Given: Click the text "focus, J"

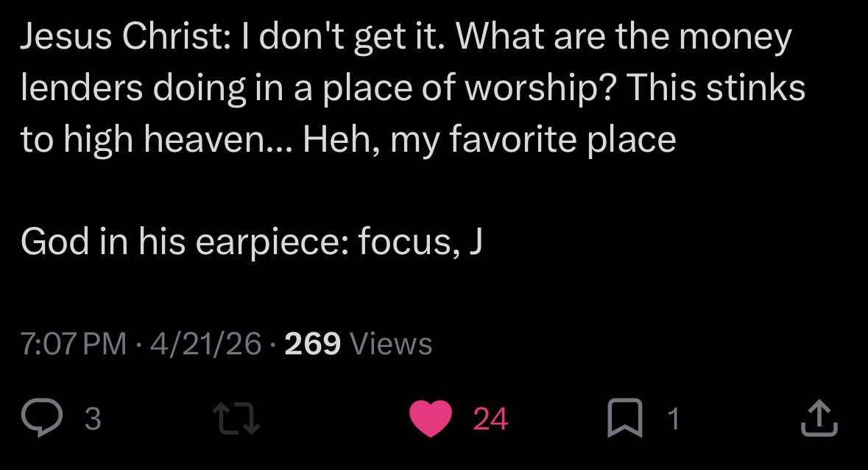Looking at the screenshot, I should click(420, 242).
